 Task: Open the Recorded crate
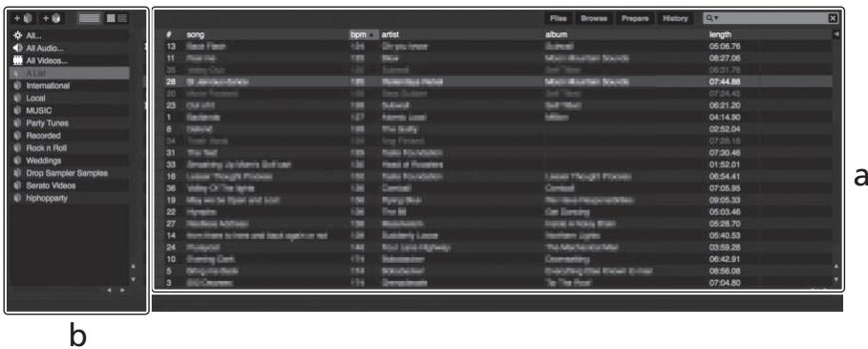click(70, 136)
